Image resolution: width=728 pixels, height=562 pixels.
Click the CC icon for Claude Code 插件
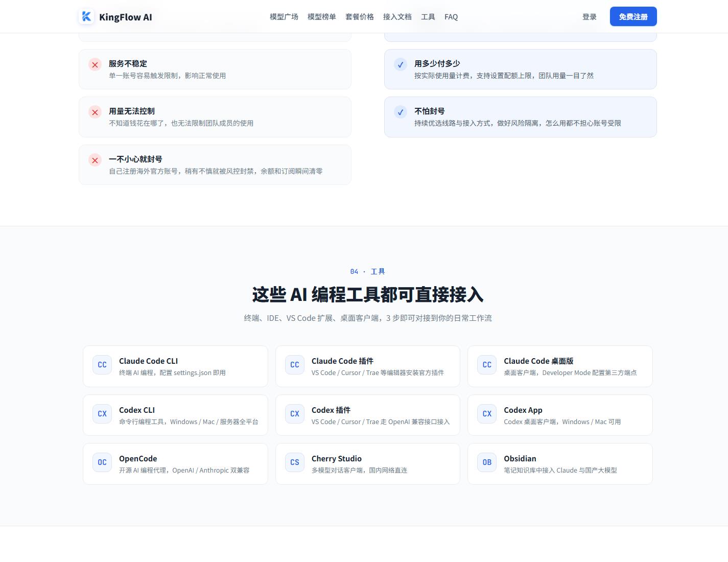[x=295, y=365]
